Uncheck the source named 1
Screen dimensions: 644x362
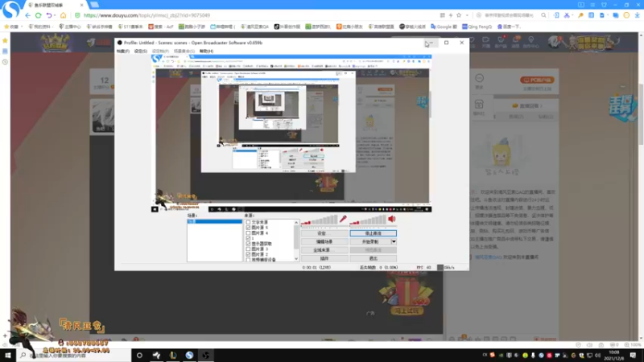(248, 238)
